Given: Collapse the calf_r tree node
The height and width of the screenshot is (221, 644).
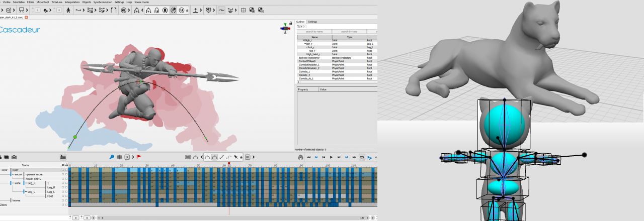Looking at the screenshot, I should coord(305,44).
